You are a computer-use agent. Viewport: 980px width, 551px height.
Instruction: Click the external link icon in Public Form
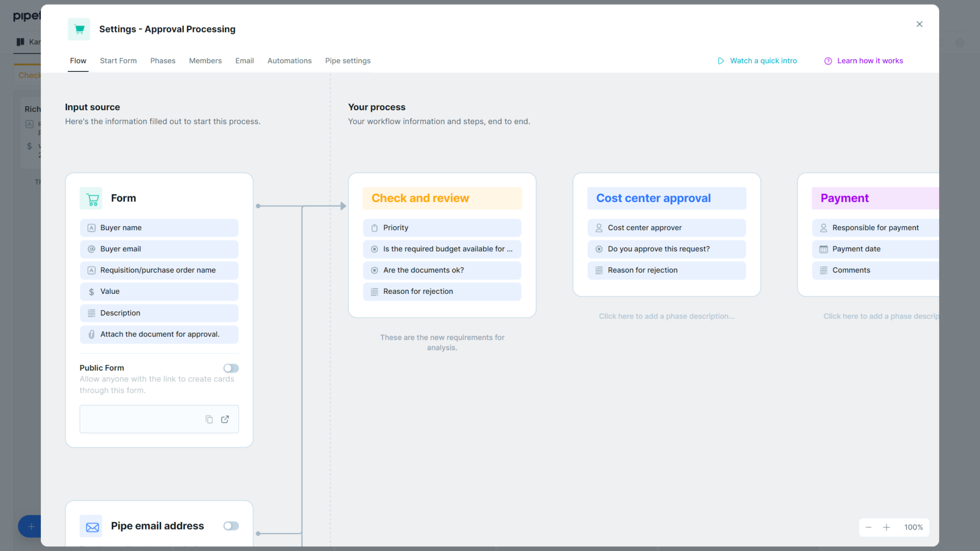click(225, 419)
